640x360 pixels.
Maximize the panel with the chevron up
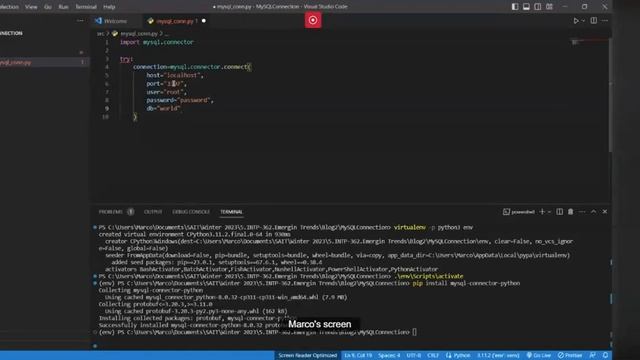[593, 212]
